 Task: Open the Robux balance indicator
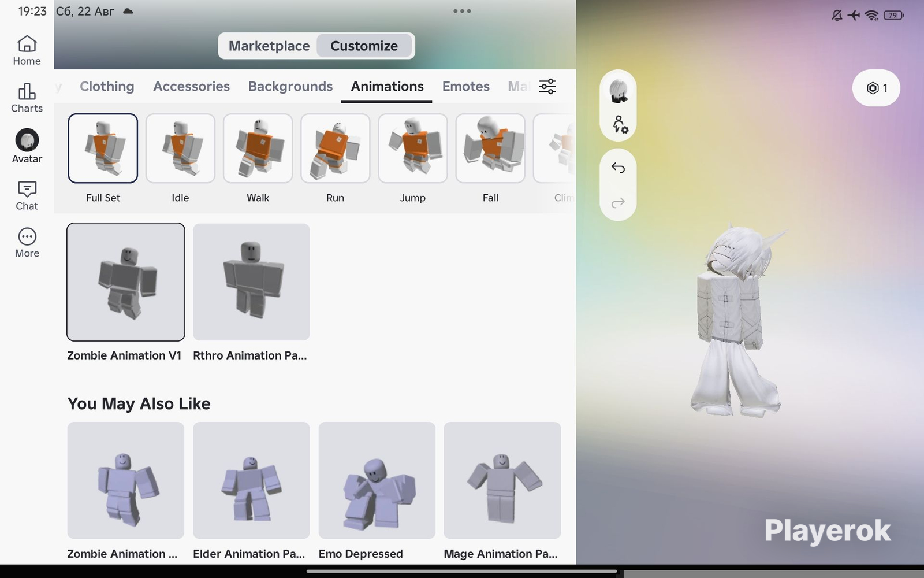(876, 88)
